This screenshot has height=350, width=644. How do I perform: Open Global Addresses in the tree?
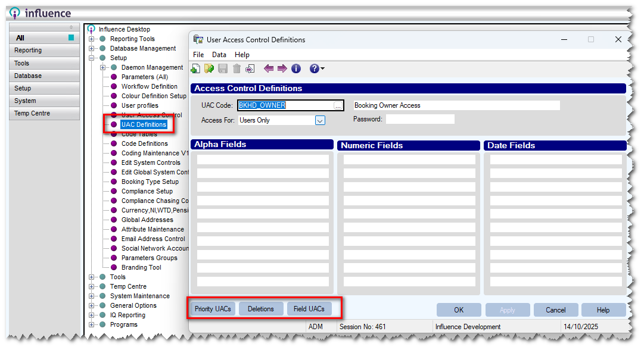[147, 220]
